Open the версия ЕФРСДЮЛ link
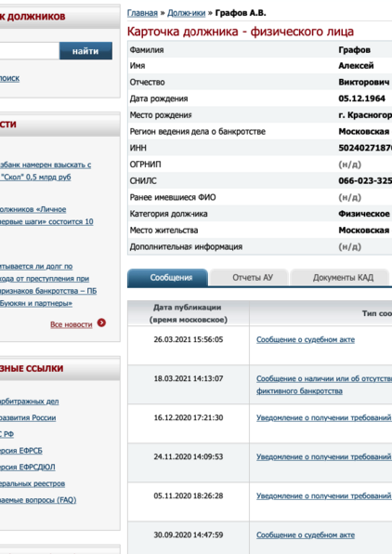This screenshot has width=392, height=554. tap(28, 467)
